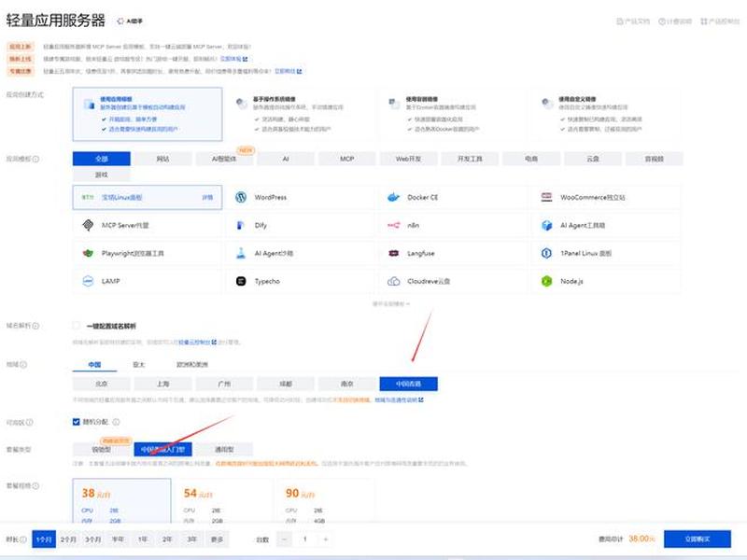Pick the Node.js hexagon icon
The height and width of the screenshot is (560, 747).
point(546,281)
